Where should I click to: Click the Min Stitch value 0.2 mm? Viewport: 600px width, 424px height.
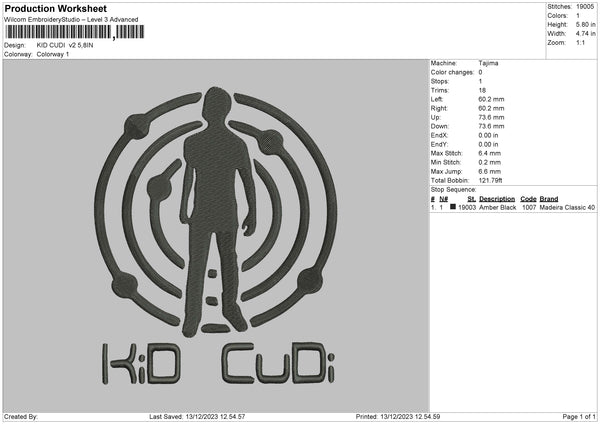[489, 162]
